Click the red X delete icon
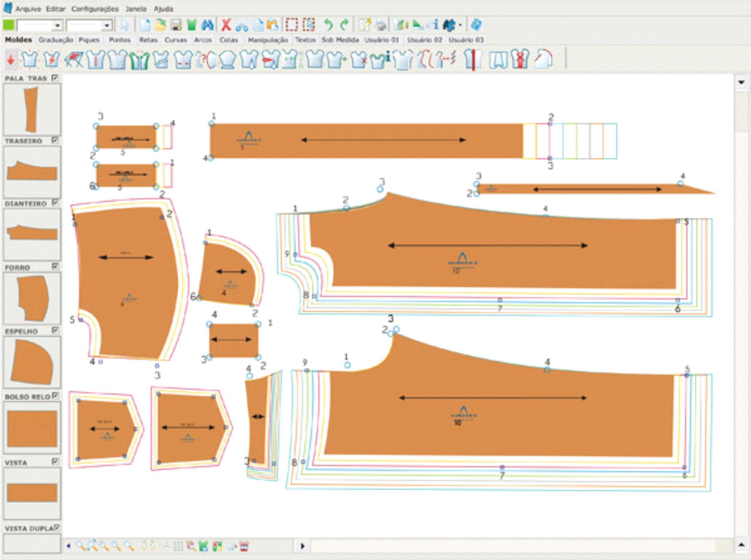 [226, 25]
